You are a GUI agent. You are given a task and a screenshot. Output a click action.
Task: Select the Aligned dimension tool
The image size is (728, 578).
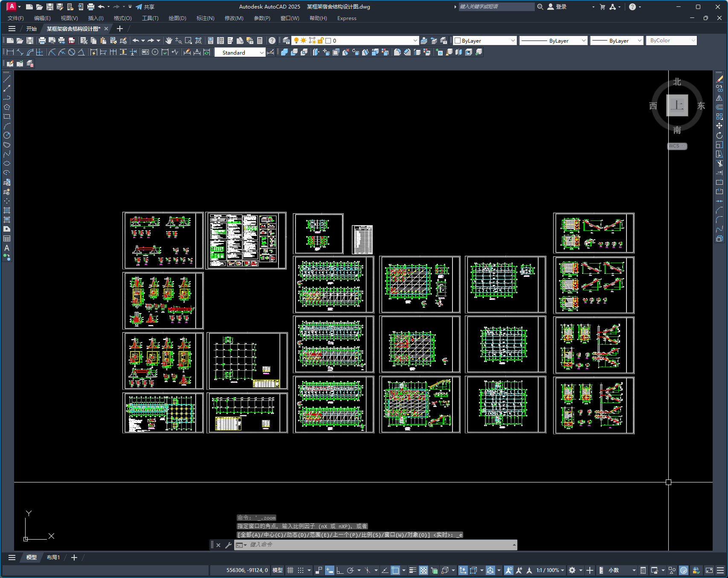[20, 52]
